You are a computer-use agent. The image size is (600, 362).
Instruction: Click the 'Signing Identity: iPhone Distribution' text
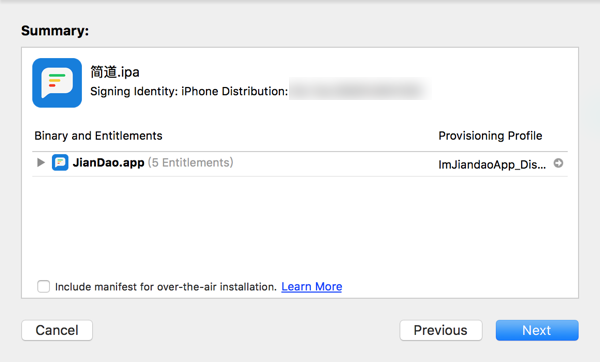[x=189, y=91]
